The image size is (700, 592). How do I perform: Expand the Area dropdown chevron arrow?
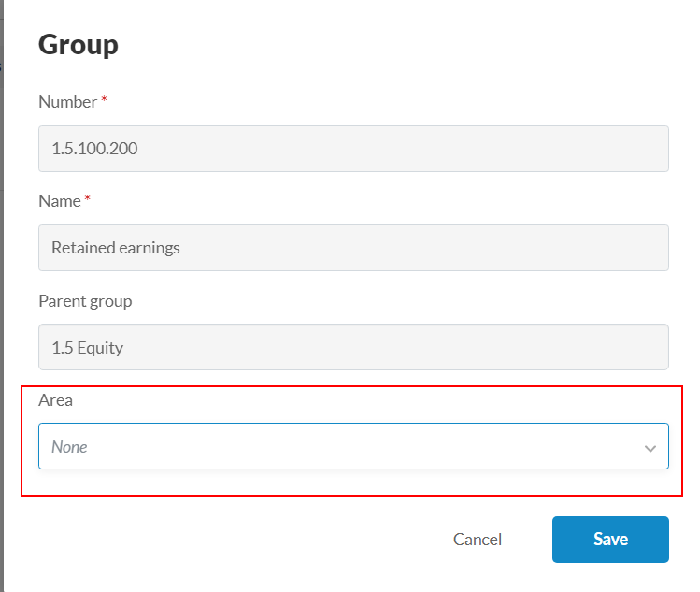pos(650,448)
